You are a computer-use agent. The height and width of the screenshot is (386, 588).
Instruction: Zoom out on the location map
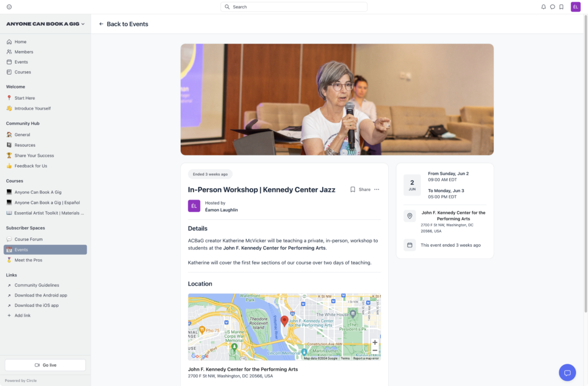point(374,350)
